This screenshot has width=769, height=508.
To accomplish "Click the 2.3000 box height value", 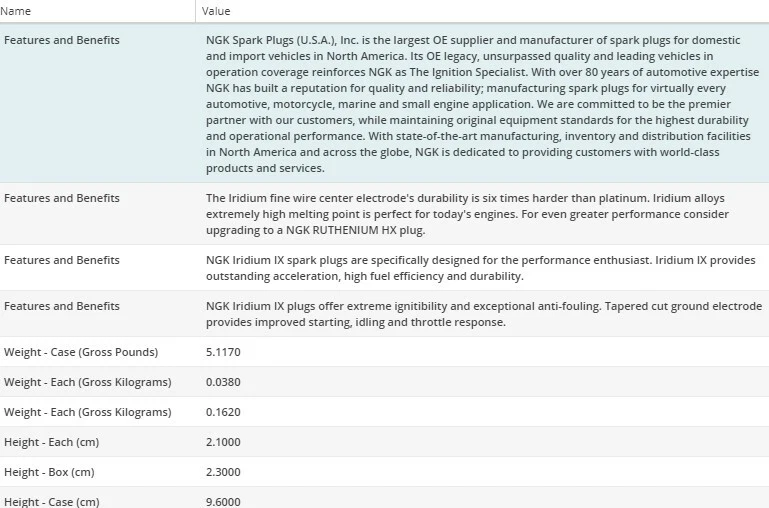I will 223,472.
